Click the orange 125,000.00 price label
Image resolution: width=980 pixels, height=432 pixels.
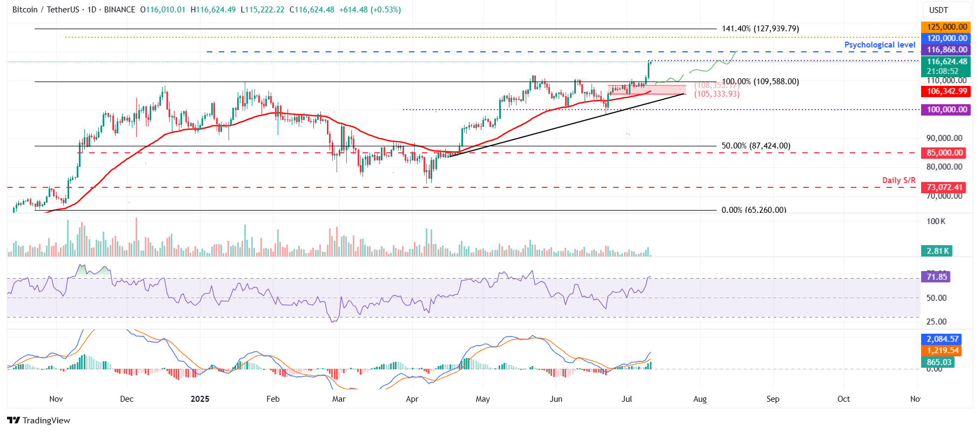(947, 27)
